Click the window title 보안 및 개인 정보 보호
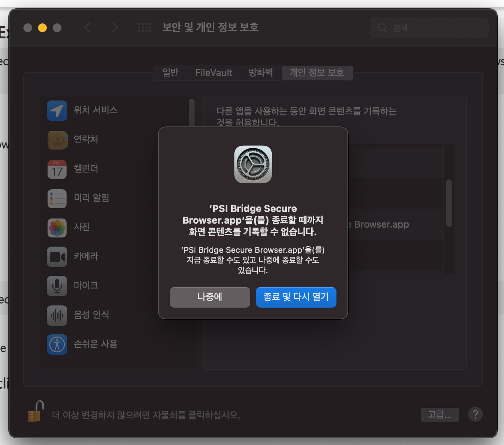504x445 pixels. click(x=210, y=27)
